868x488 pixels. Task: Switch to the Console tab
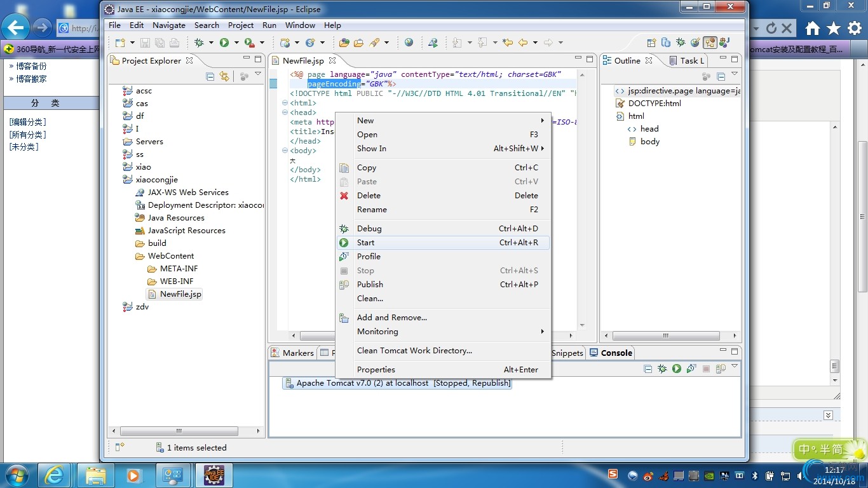coord(611,353)
